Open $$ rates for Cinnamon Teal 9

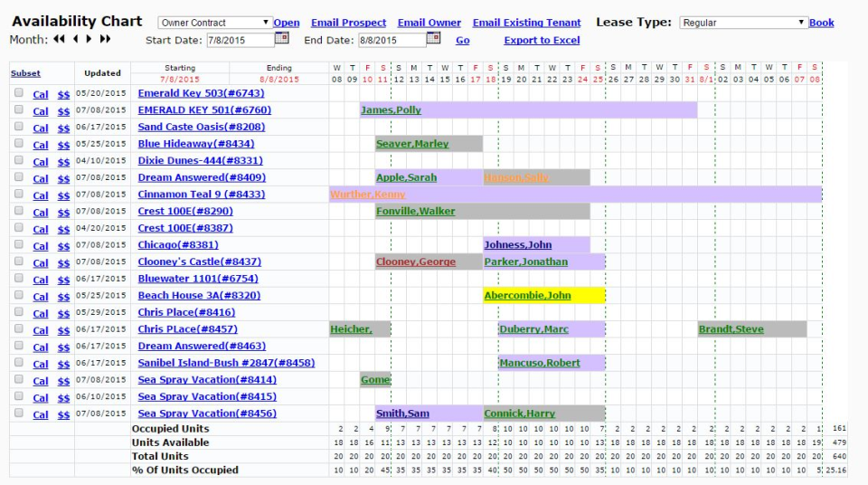tap(63, 195)
